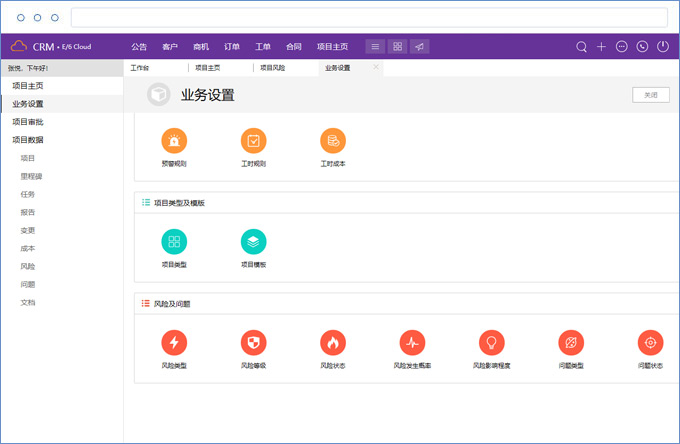Open the 订单 menu in top navigation
This screenshot has width=680, height=444.
click(232, 46)
